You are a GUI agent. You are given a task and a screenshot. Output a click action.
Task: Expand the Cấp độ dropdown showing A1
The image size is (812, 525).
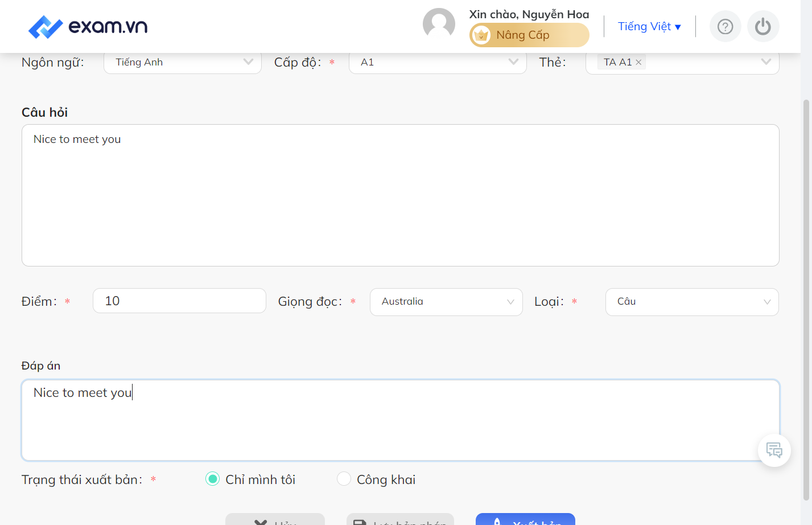438,62
